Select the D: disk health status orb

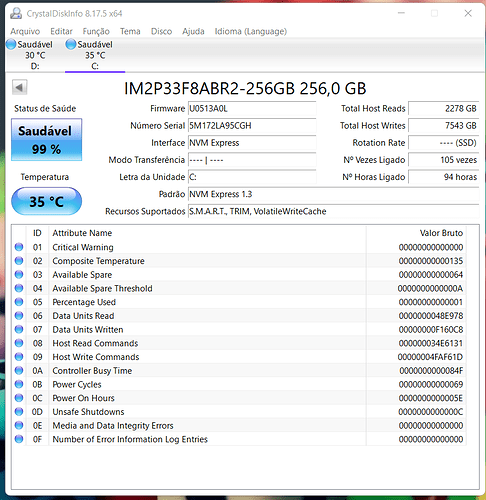(x=11, y=44)
